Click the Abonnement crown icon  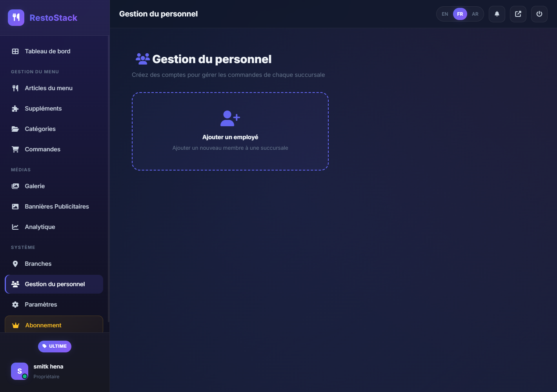point(16,325)
